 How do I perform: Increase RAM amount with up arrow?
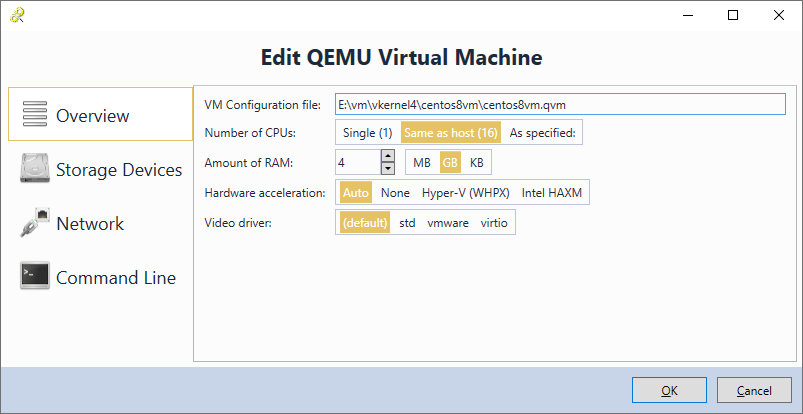pos(388,156)
